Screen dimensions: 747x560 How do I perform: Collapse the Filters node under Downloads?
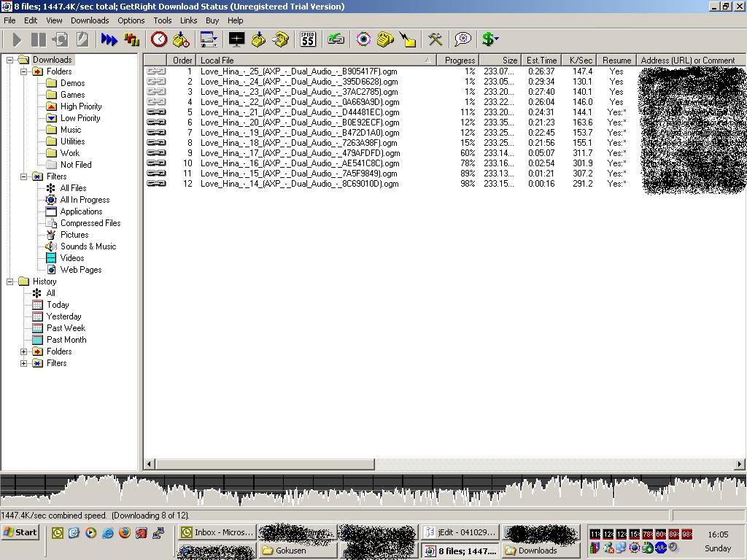pos(24,176)
